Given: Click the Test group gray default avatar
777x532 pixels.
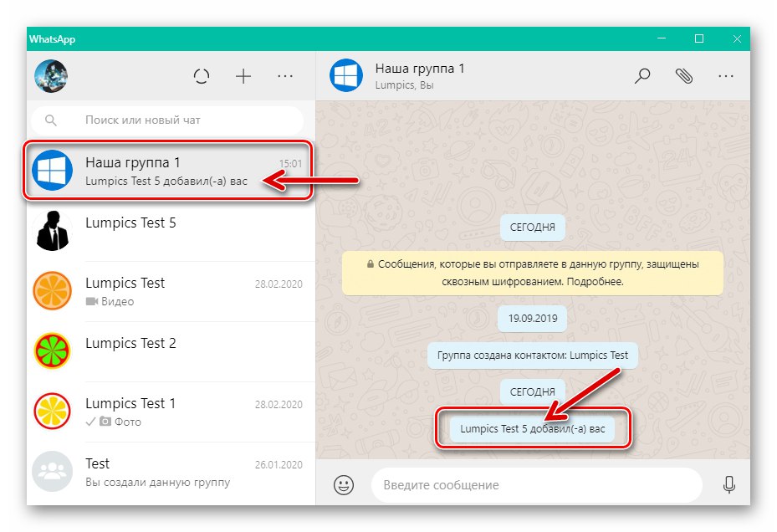Looking at the screenshot, I should pos(53,471).
